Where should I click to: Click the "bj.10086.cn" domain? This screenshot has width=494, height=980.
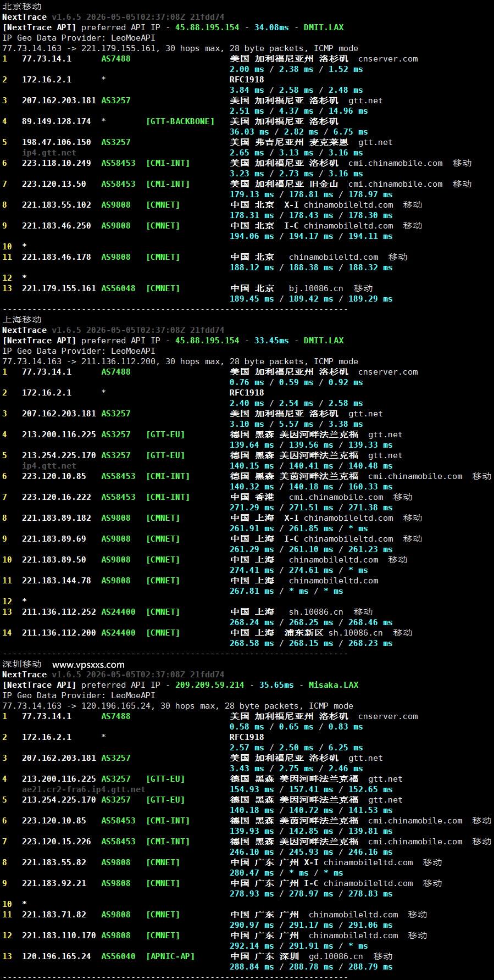pyautogui.click(x=316, y=288)
